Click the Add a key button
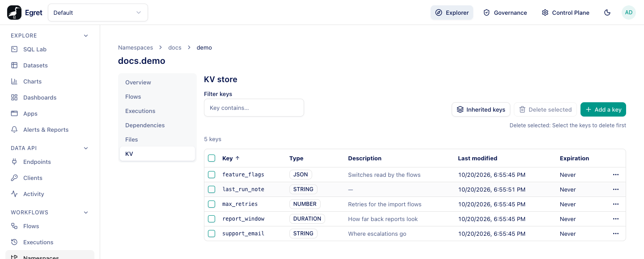The image size is (644, 259). click(x=603, y=109)
